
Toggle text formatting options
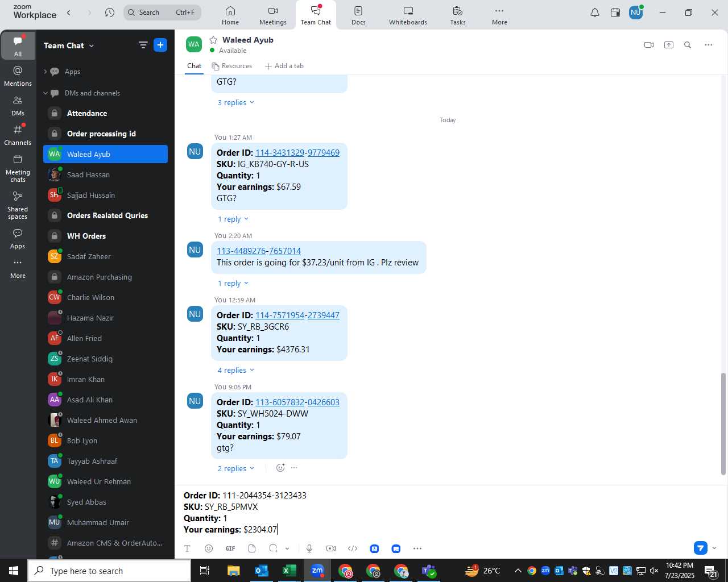[187, 548]
